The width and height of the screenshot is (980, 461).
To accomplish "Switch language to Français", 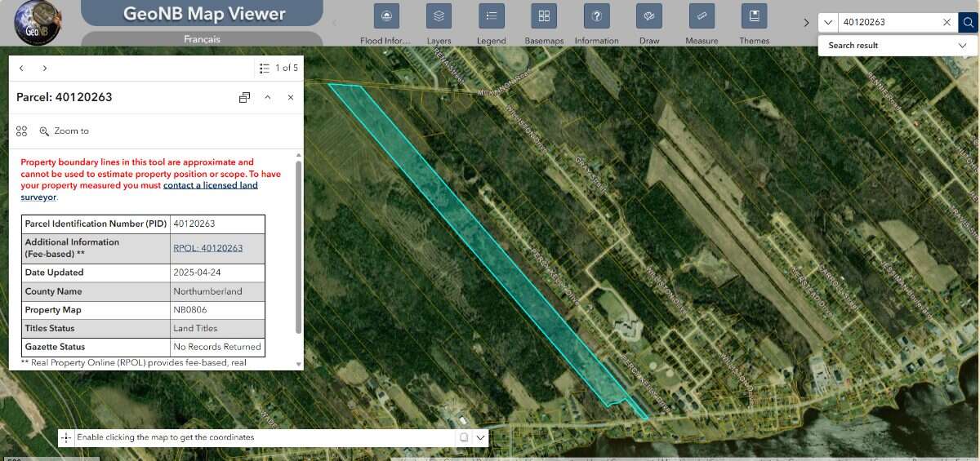I will point(202,39).
